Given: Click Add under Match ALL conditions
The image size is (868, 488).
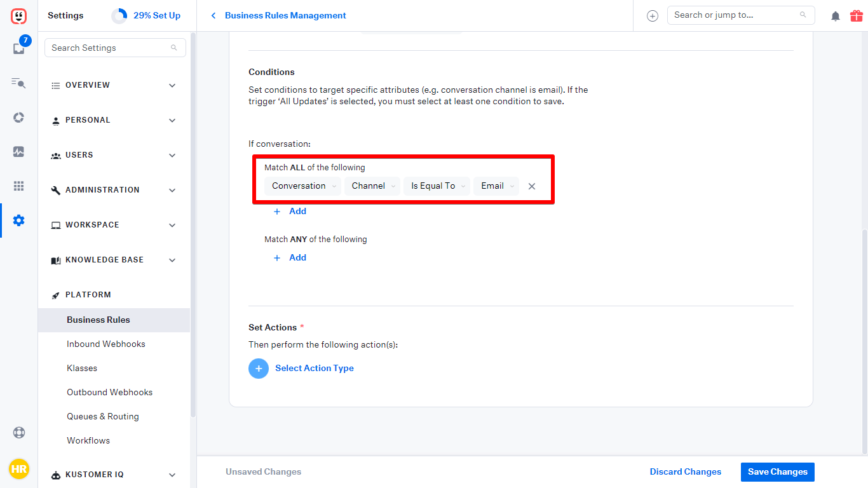Looking at the screenshot, I should click(297, 212).
